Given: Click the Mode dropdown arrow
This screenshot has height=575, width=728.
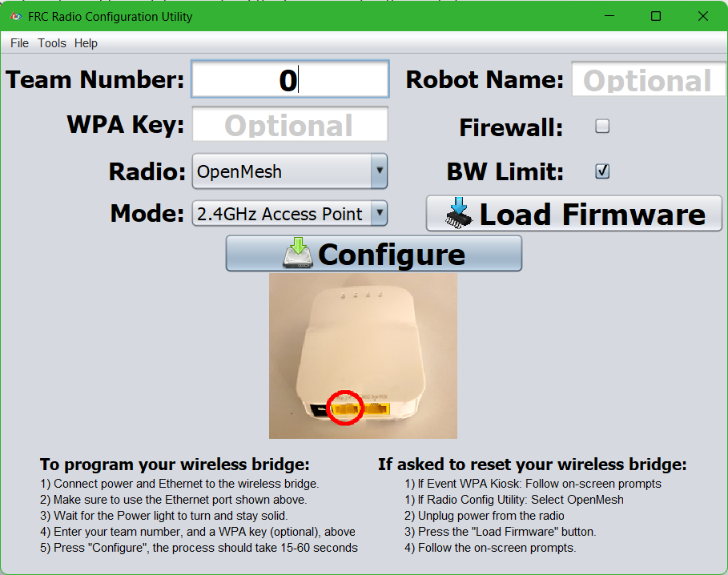Looking at the screenshot, I should pos(378,213).
